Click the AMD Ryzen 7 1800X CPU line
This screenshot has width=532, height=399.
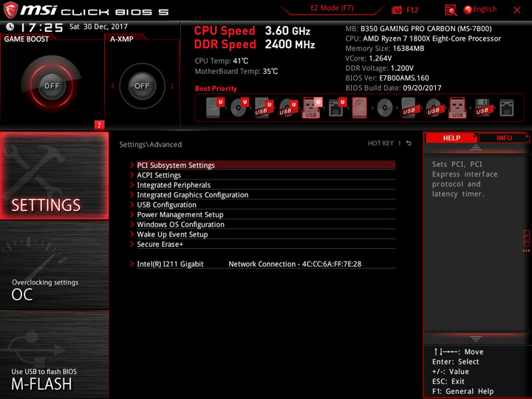423,38
